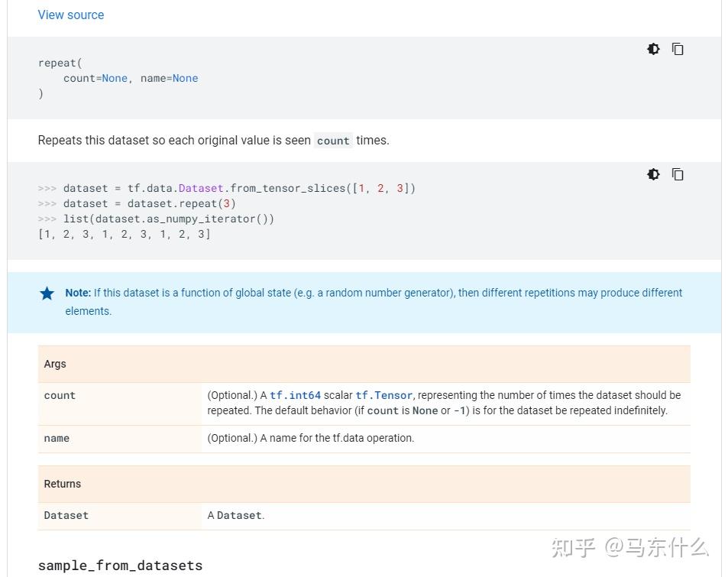The image size is (728, 577).
Task: Open the View source link
Action: [x=71, y=15]
